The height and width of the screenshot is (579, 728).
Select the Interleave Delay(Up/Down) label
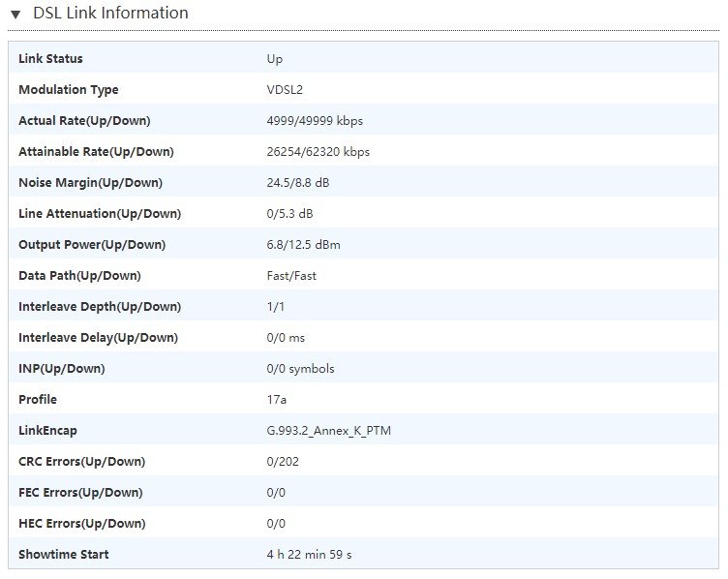(98, 338)
